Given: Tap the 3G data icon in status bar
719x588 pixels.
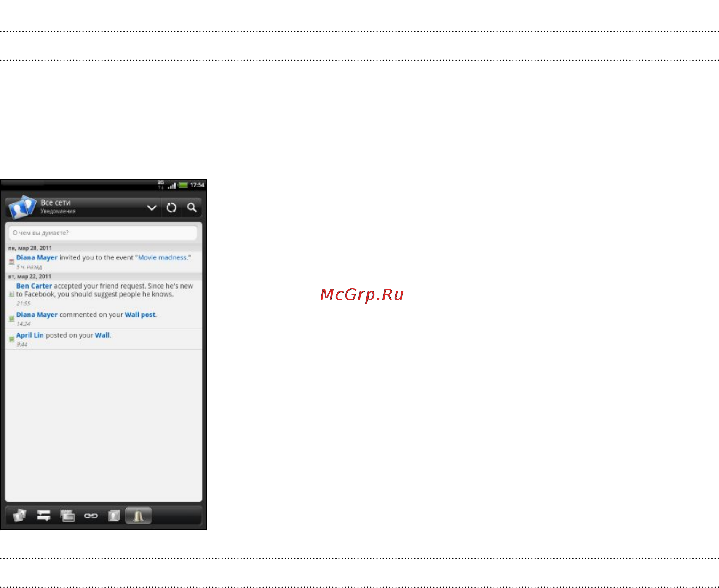Looking at the screenshot, I should point(161,185).
